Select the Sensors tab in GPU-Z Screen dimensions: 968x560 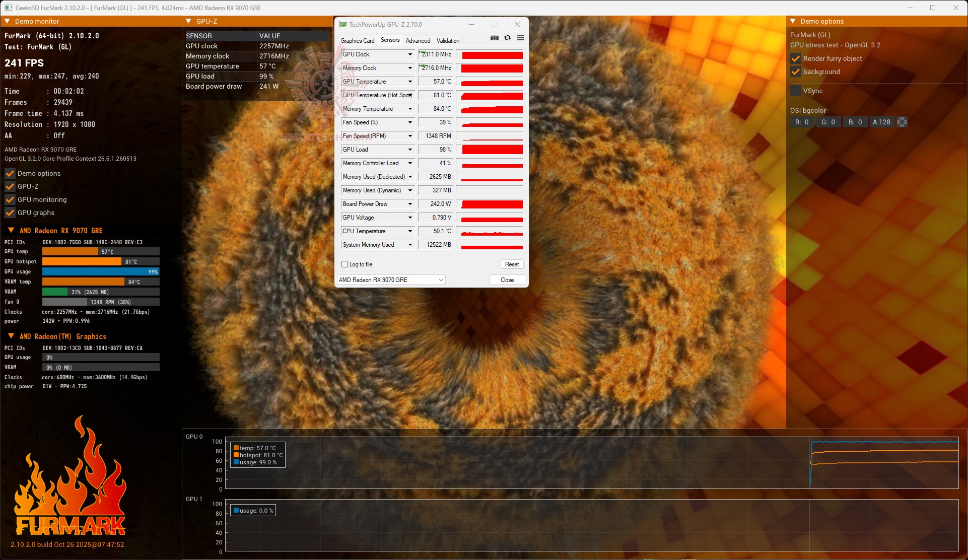tap(390, 40)
